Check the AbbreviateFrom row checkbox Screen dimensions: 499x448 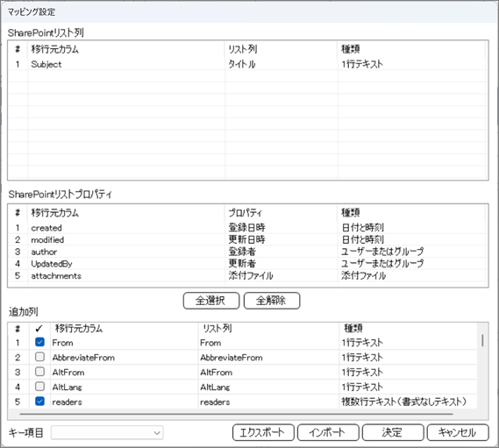point(39,357)
